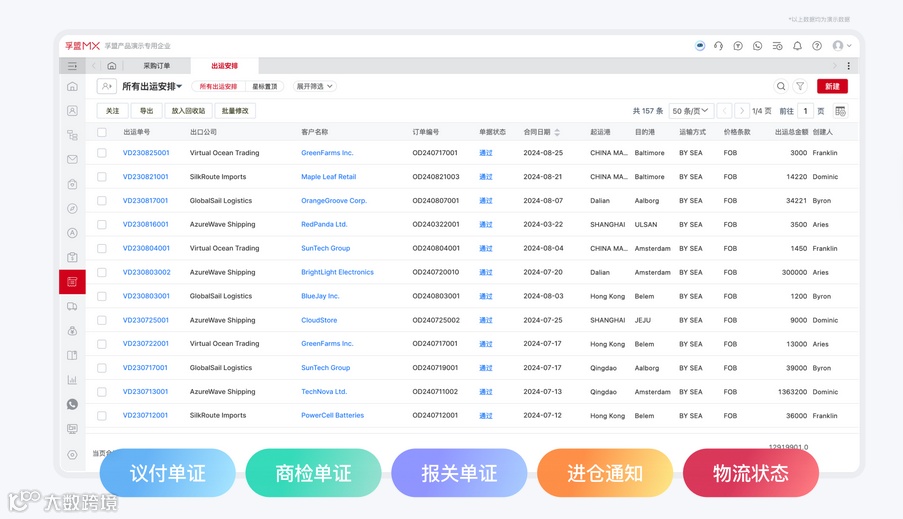Select the 出运安排 tab
Viewport: 903px width, 519px height.
click(x=225, y=66)
